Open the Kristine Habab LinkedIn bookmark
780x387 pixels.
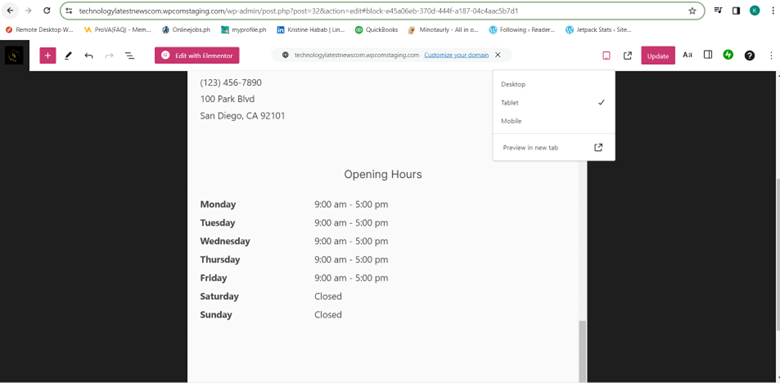click(x=311, y=30)
